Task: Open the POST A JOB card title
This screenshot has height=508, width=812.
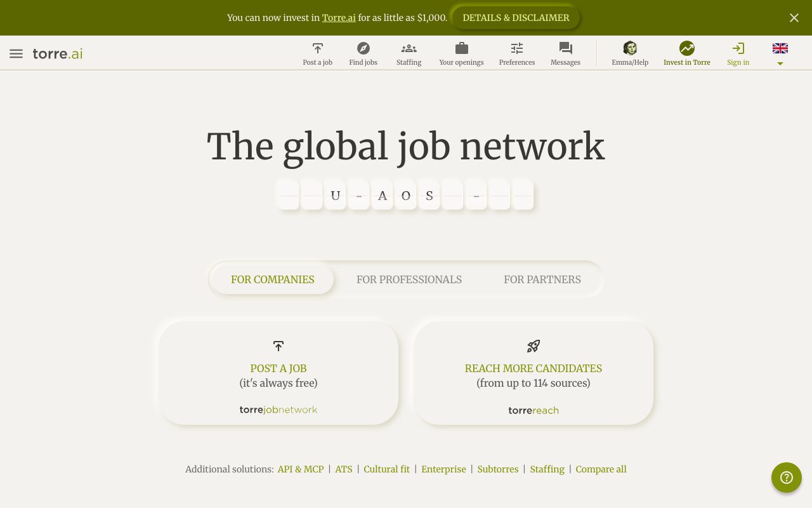Action: pos(278,368)
